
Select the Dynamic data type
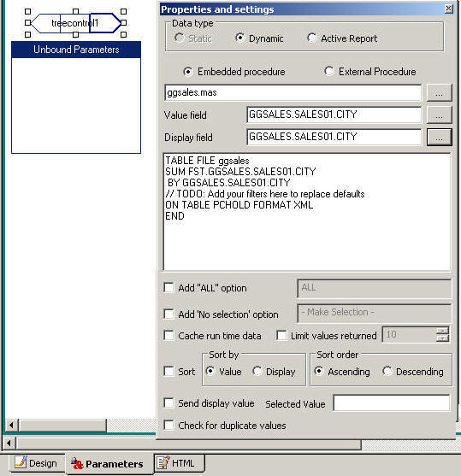pos(239,38)
